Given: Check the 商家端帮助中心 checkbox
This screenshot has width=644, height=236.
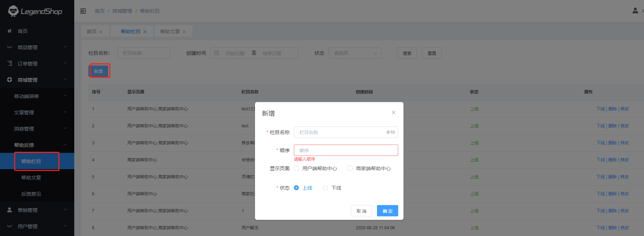Looking at the screenshot, I should coord(350,168).
